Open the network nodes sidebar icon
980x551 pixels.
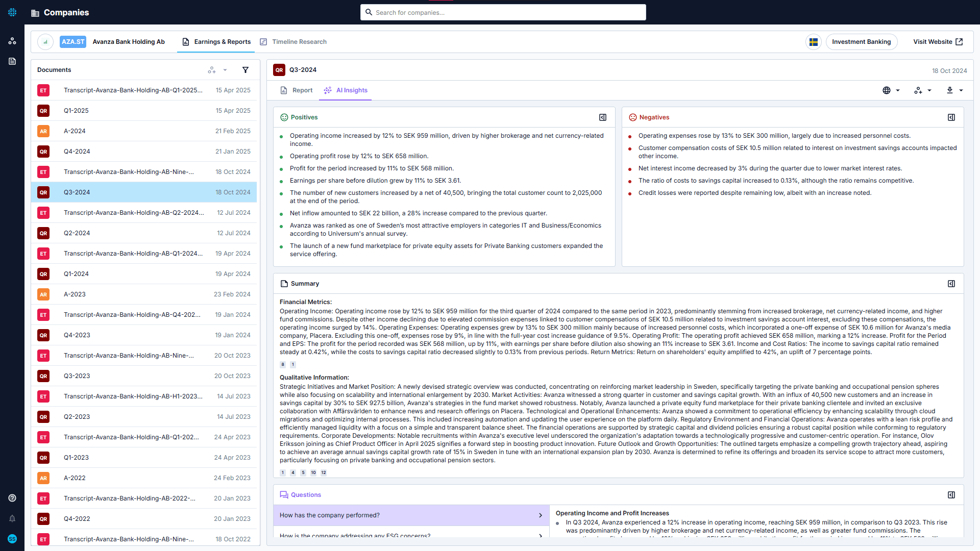pos(12,41)
